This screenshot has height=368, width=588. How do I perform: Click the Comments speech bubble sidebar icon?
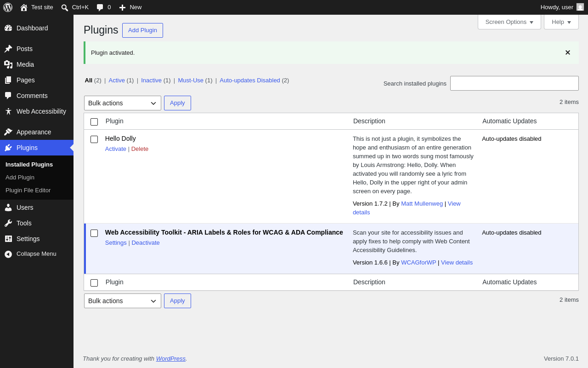click(8, 96)
